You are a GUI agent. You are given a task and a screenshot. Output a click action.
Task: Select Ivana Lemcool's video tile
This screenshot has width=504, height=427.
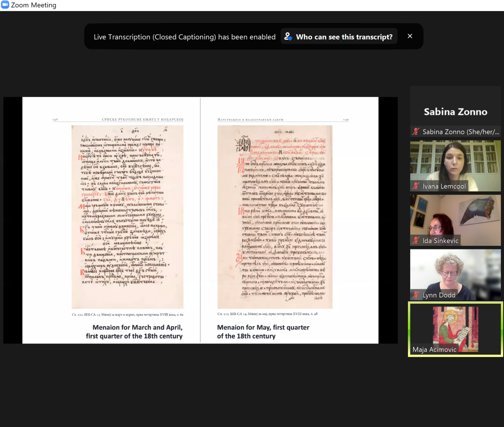click(x=456, y=166)
